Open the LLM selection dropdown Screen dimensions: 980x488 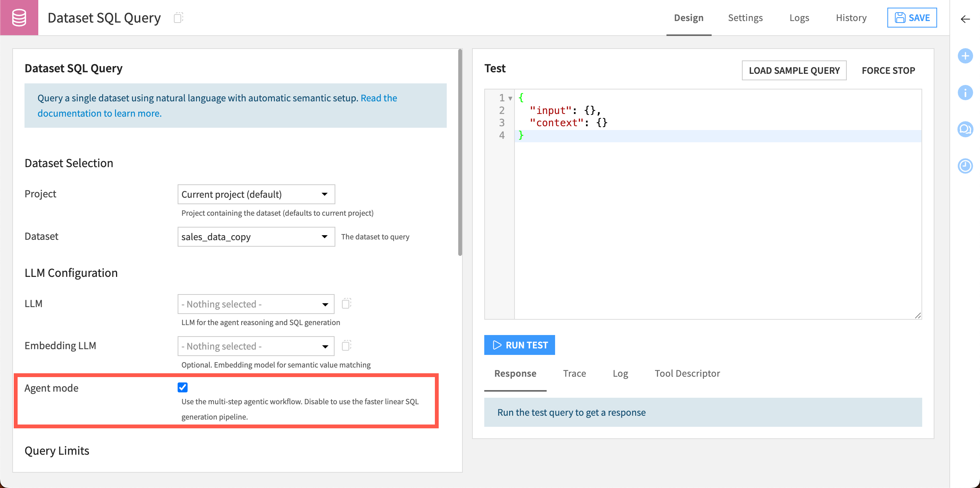point(256,304)
